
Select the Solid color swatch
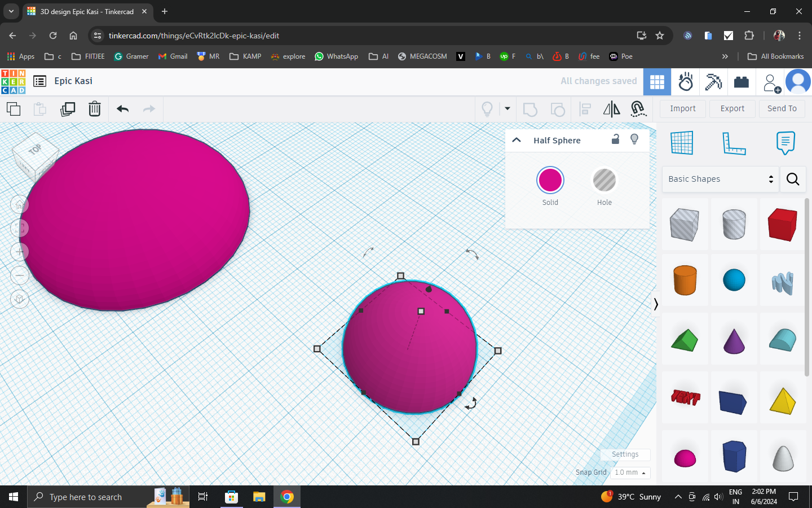550,180
